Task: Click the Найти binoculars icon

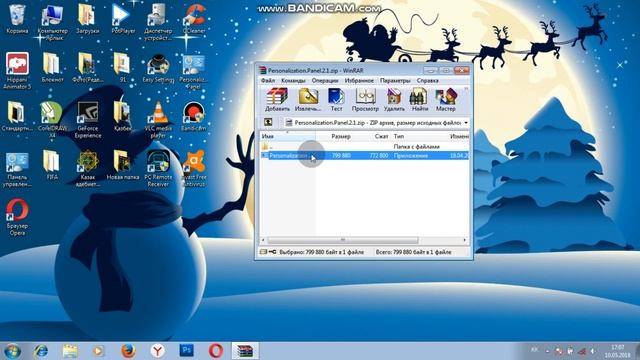Action: 419,100
